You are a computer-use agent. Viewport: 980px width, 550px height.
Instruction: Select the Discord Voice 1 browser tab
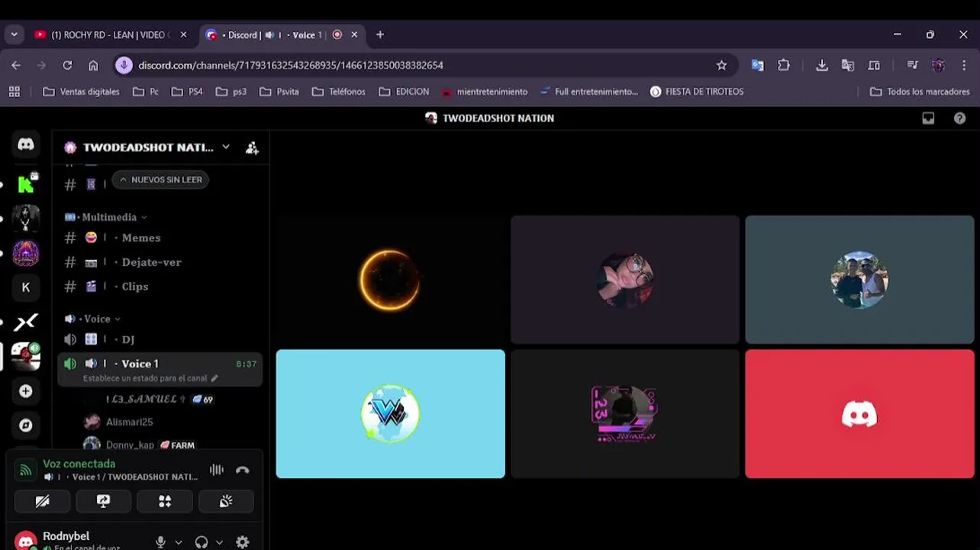[273, 35]
